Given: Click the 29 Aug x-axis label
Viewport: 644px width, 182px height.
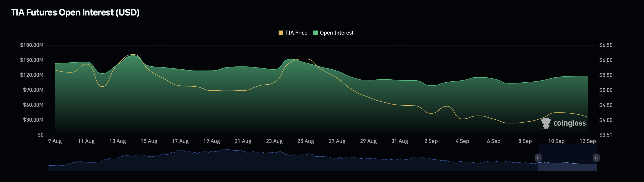Looking at the screenshot, I should pyautogui.click(x=368, y=141).
